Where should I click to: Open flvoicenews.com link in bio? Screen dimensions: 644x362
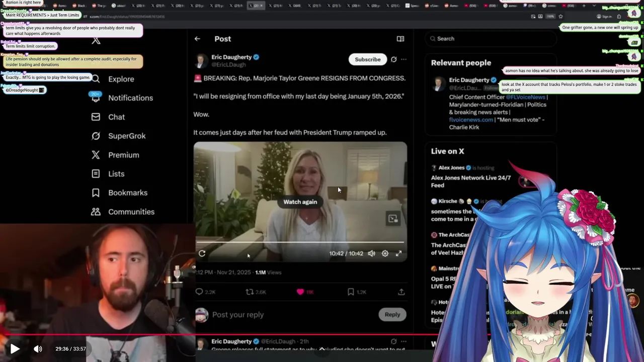pyautogui.click(x=471, y=120)
